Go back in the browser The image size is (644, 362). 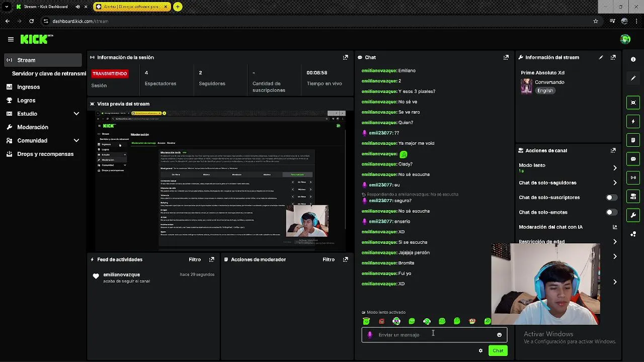pos(7,21)
